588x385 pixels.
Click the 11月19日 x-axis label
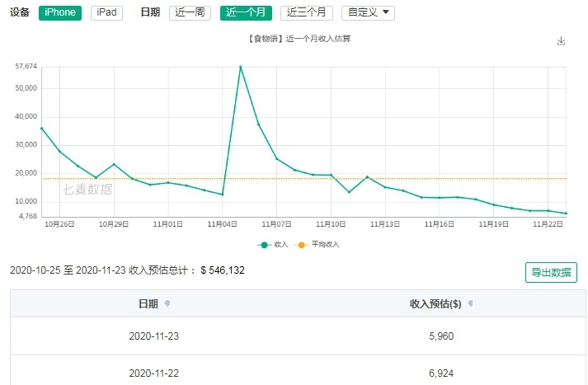[493, 224]
